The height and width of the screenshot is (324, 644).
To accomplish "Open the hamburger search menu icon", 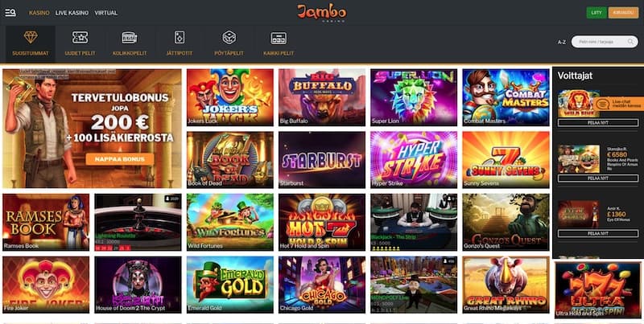I will coord(10,13).
